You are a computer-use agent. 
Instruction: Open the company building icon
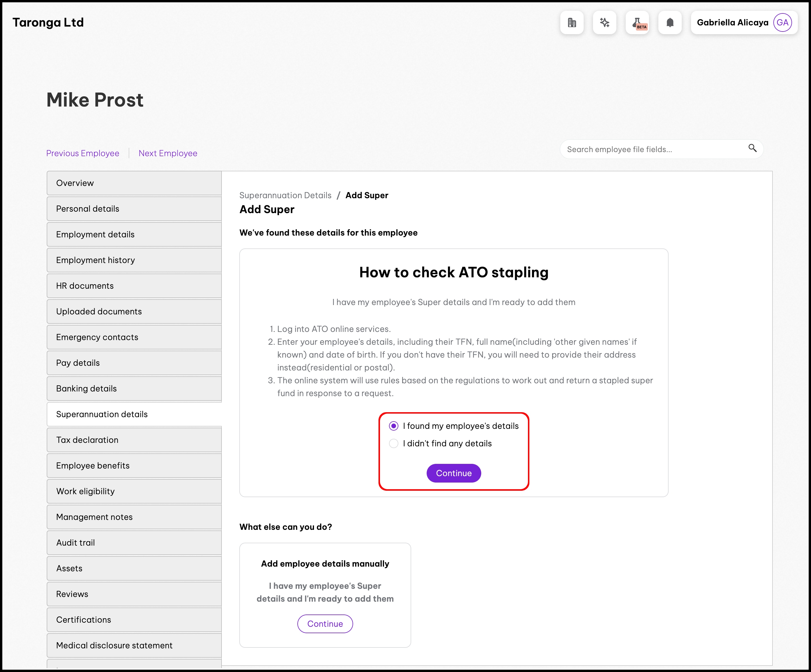[x=572, y=23]
